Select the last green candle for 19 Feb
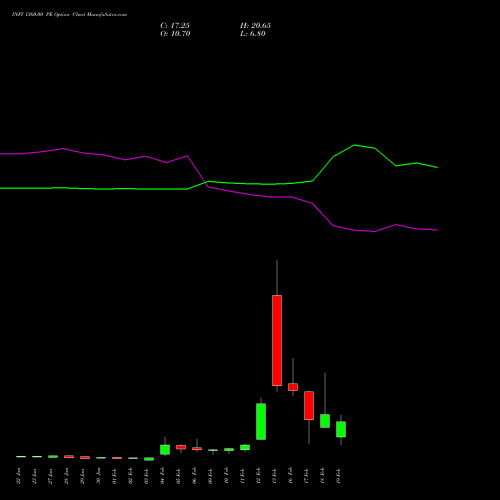This screenshot has width=500, height=500. (x=341, y=429)
